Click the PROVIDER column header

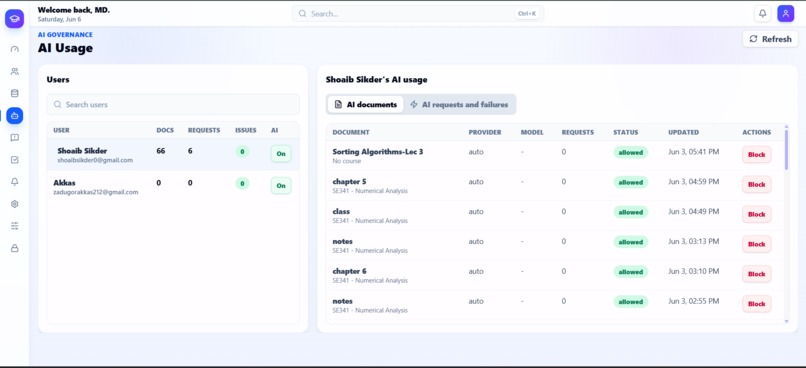tap(485, 132)
